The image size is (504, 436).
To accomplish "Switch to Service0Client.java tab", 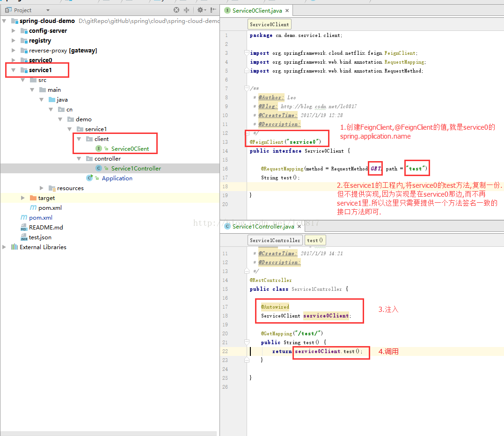I will [x=257, y=11].
